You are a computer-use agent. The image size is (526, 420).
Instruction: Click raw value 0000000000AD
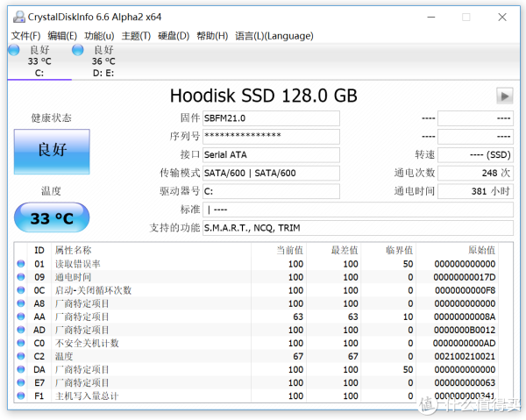point(465,343)
